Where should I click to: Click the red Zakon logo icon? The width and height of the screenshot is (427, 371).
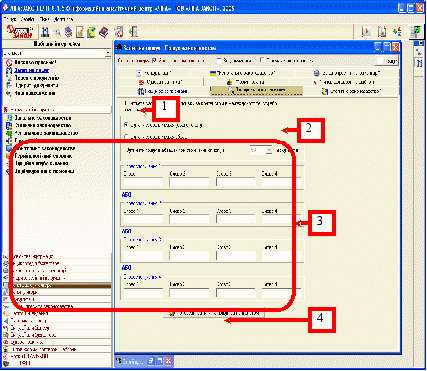[x=20, y=32]
